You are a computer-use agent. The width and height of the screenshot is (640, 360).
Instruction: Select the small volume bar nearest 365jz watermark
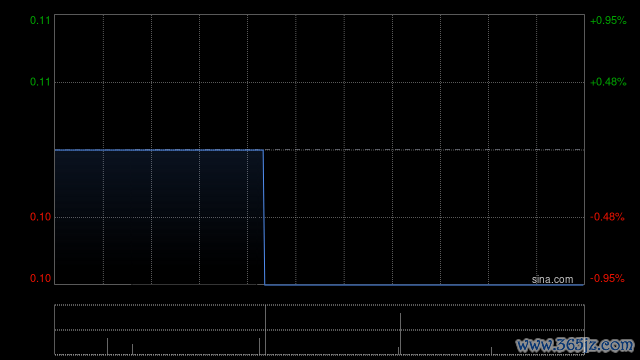(491, 351)
